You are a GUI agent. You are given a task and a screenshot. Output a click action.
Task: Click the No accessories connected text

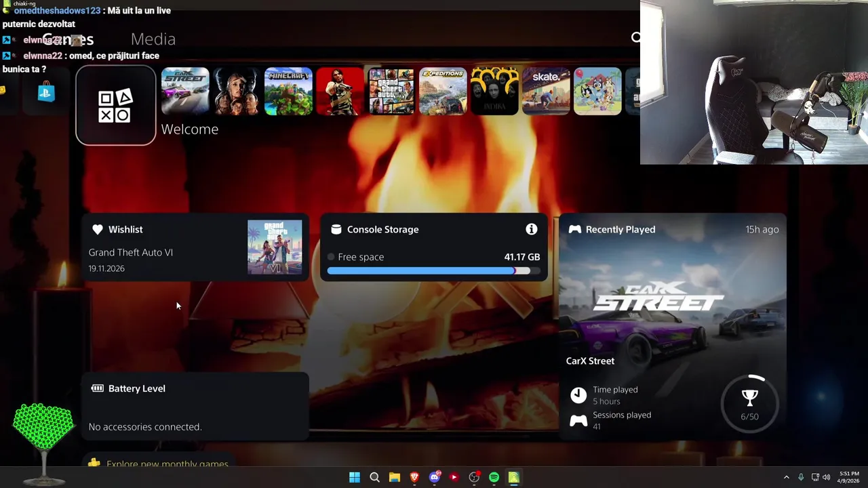pyautogui.click(x=145, y=426)
